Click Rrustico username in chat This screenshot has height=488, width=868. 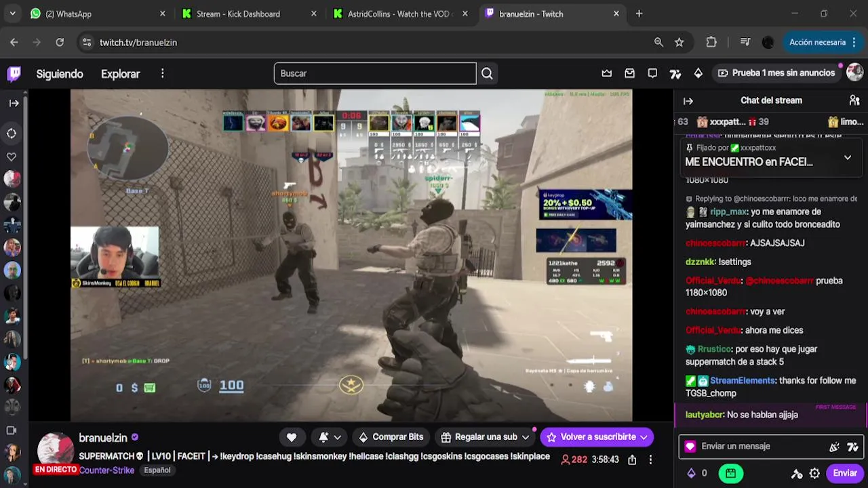coord(715,350)
